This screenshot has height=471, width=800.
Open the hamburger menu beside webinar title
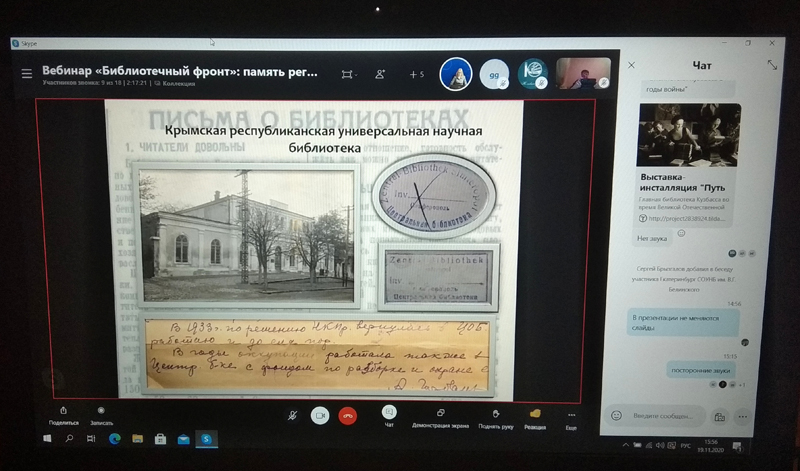click(27, 73)
